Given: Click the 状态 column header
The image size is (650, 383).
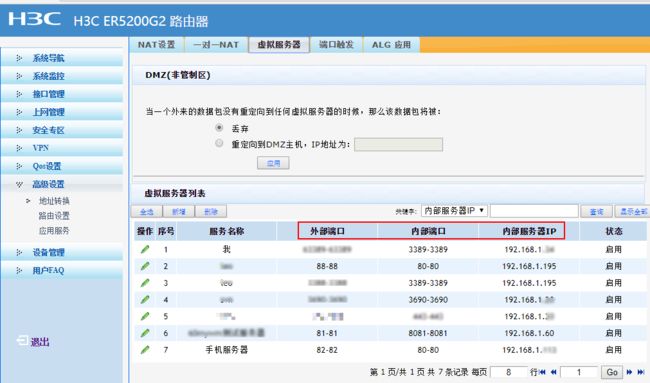Looking at the screenshot, I should tap(614, 231).
